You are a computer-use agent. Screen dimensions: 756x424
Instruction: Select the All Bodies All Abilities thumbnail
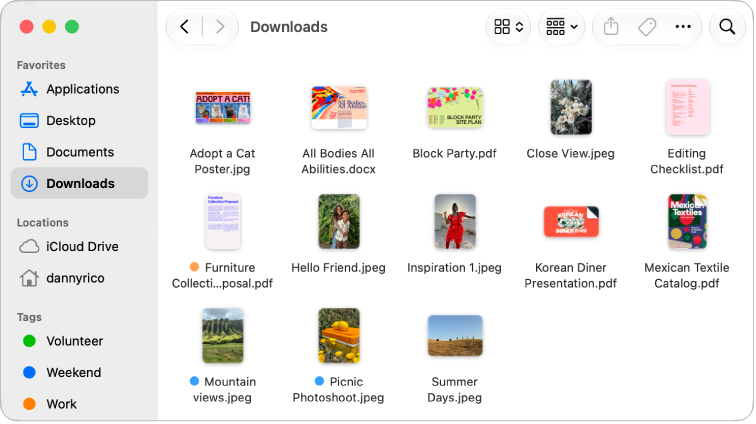click(339, 107)
